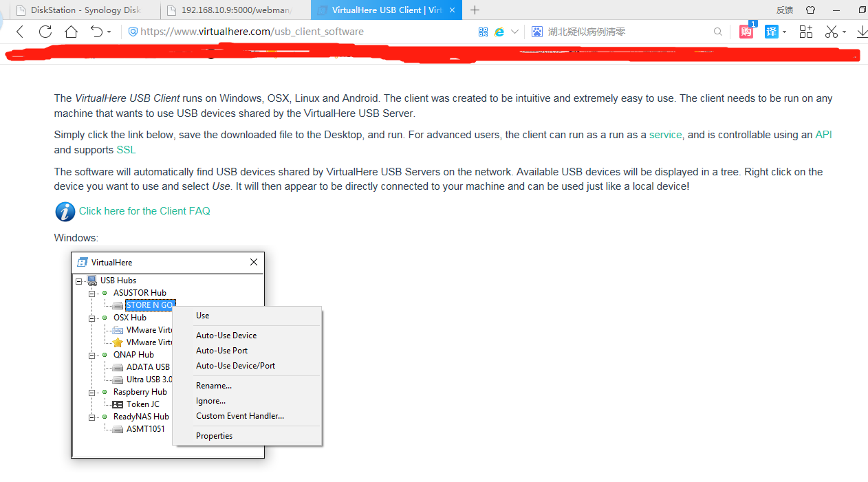Open a new tab with plus button

[475, 10]
